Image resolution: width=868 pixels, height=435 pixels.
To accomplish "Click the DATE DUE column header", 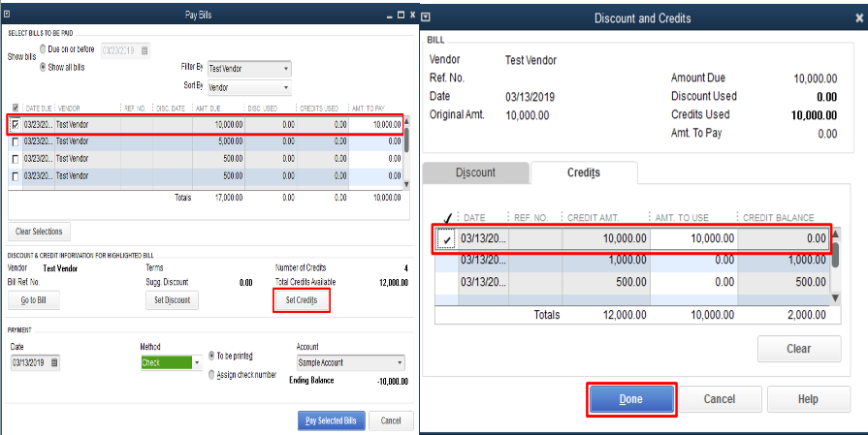I will click(38, 109).
